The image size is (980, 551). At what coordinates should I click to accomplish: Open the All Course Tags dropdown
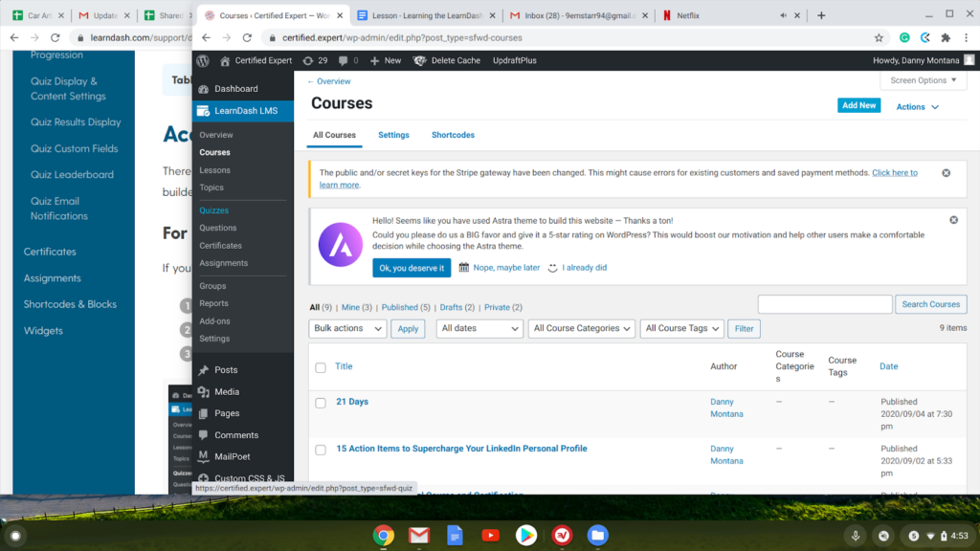pyautogui.click(x=681, y=329)
